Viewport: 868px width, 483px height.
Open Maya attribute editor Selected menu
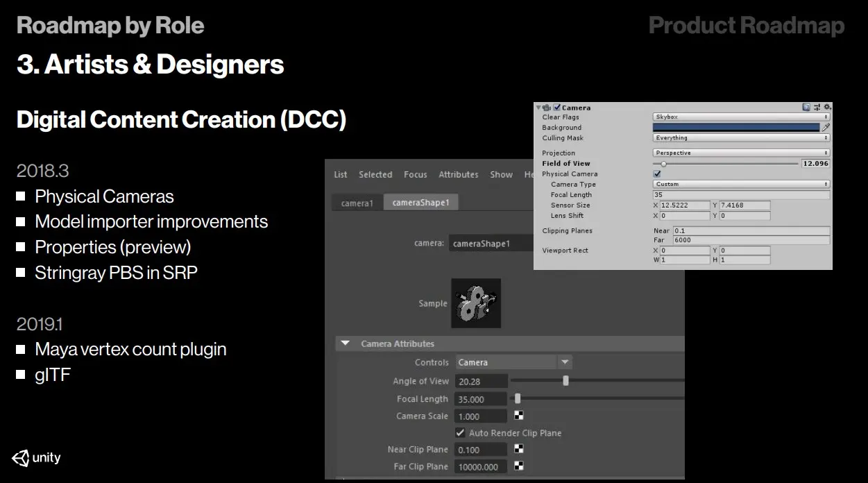tap(375, 174)
